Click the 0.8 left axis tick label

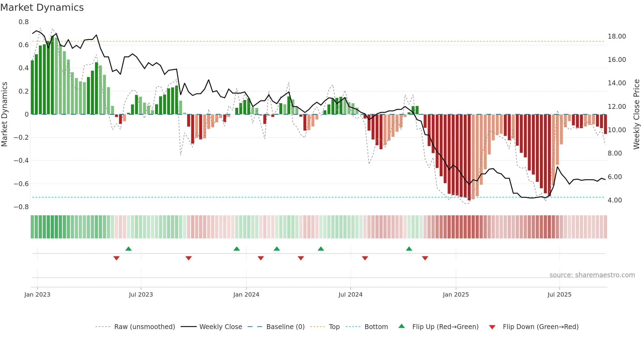(24, 22)
